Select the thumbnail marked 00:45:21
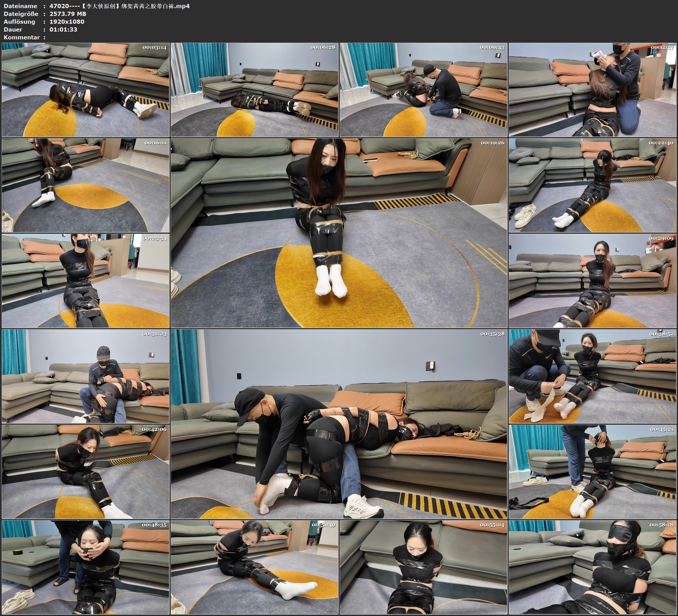Image resolution: width=678 pixels, height=616 pixels. pos(593,472)
